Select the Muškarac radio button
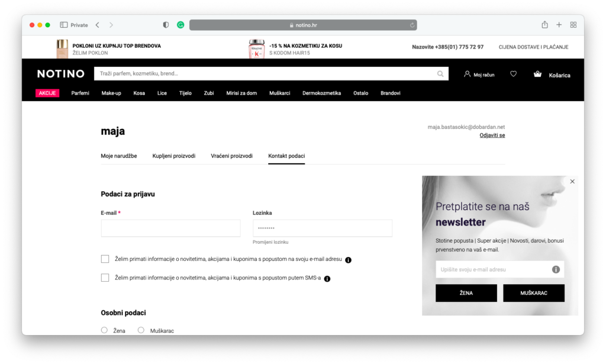Image resolution: width=606 pixels, height=364 pixels. pos(141,330)
